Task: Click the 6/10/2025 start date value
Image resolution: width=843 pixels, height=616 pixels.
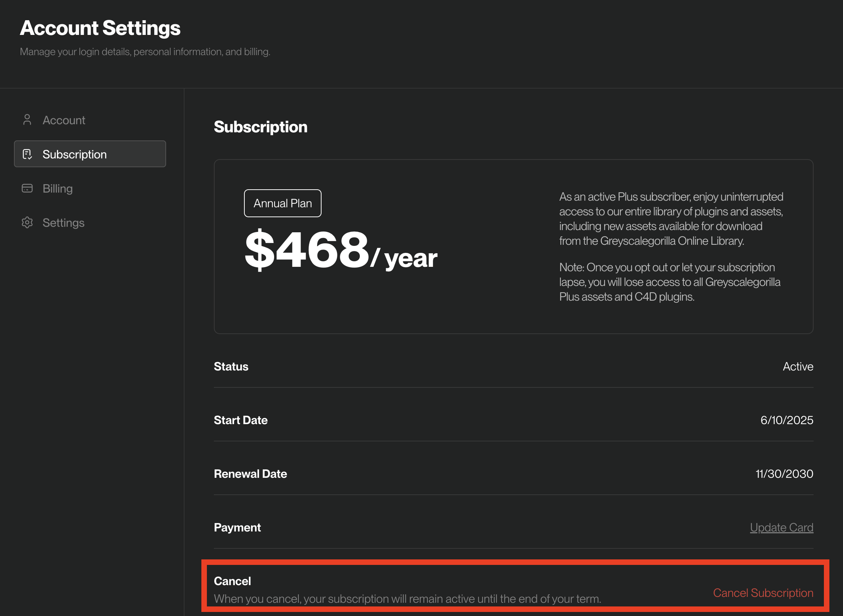Action: pyautogui.click(x=786, y=420)
